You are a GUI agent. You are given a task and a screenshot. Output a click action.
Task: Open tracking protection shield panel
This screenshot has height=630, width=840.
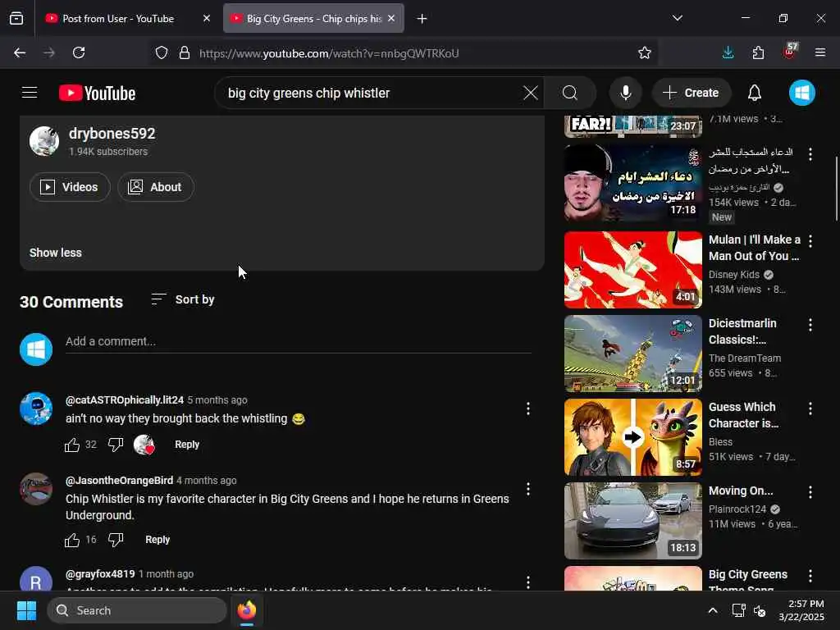click(162, 53)
